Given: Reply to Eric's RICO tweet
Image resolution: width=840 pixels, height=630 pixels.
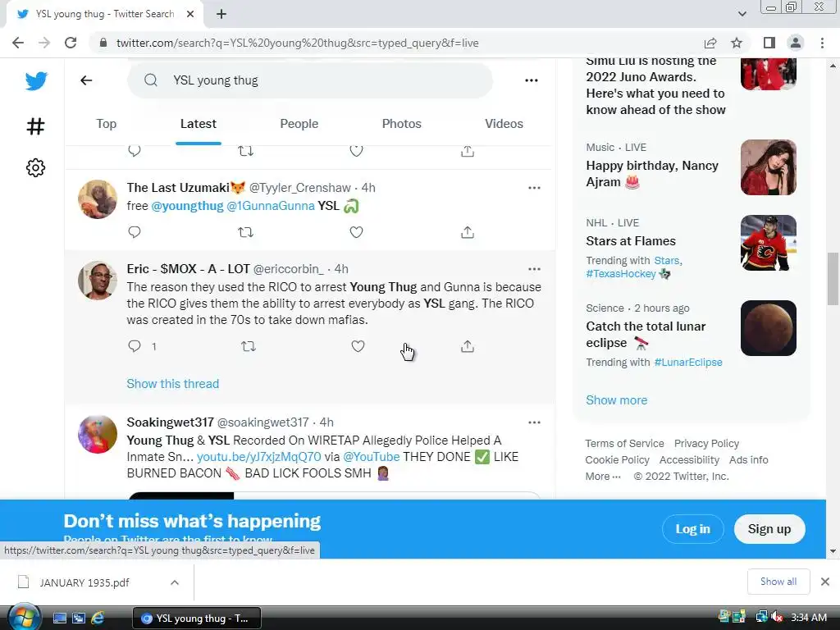Looking at the screenshot, I should [135, 346].
